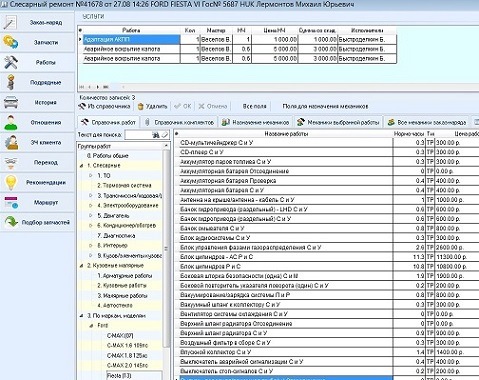Select Воздушный фильтр в сборе С и У
Image resolution: width=479 pixels, height=380 pixels.
coord(286,342)
